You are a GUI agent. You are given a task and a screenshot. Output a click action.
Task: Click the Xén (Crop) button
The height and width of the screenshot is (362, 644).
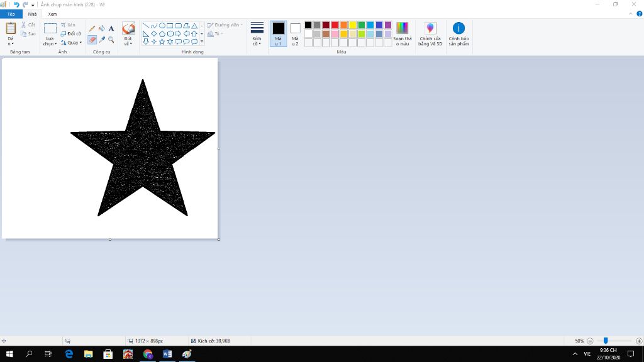tap(68, 25)
